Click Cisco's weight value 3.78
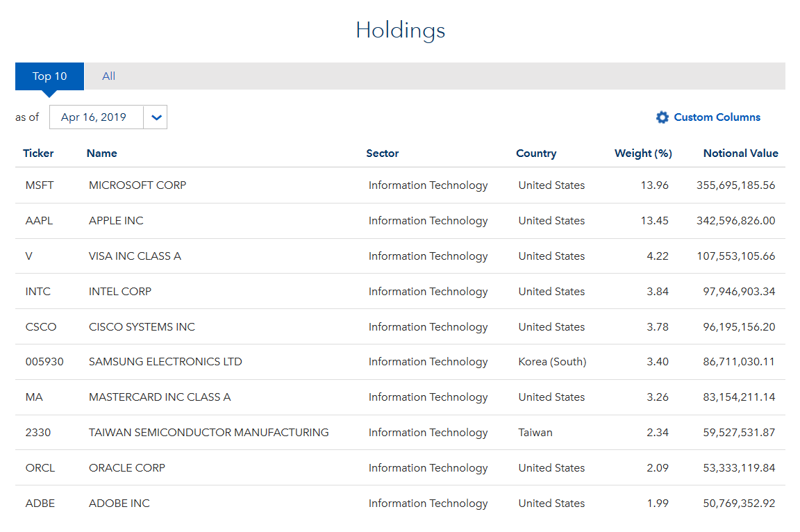The height and width of the screenshot is (532, 800). click(x=658, y=326)
